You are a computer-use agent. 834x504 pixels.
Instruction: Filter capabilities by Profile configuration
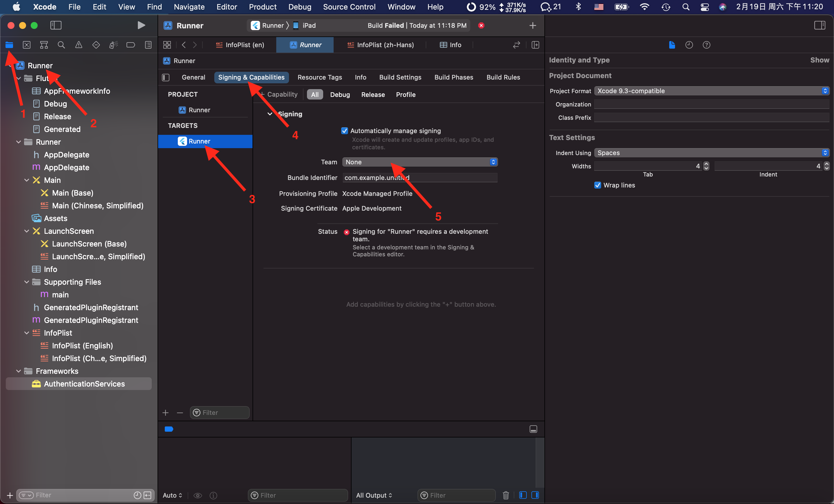tap(405, 95)
